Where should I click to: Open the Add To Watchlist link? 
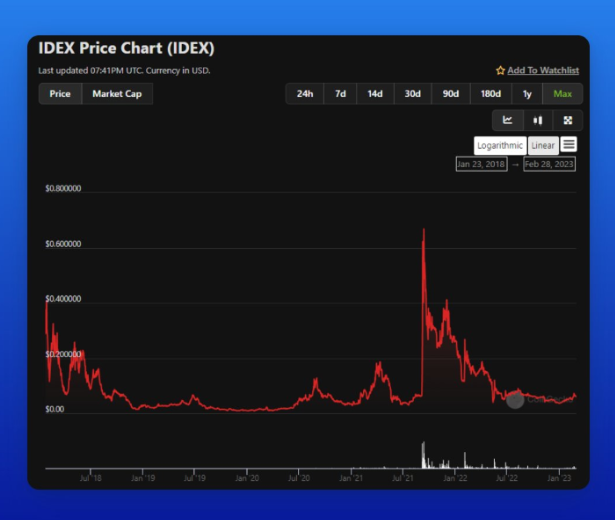pos(543,71)
